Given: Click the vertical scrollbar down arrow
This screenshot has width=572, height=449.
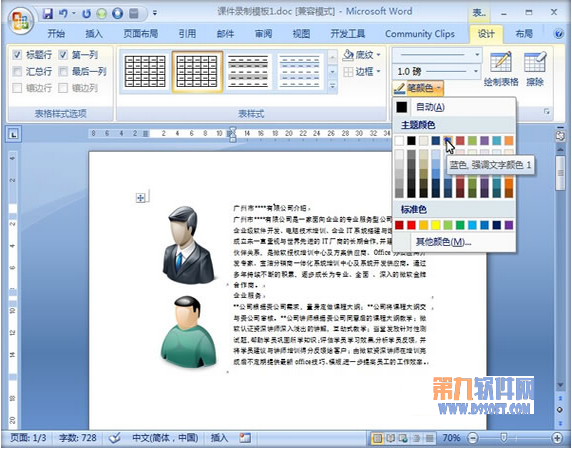Looking at the screenshot, I should tap(560, 386).
